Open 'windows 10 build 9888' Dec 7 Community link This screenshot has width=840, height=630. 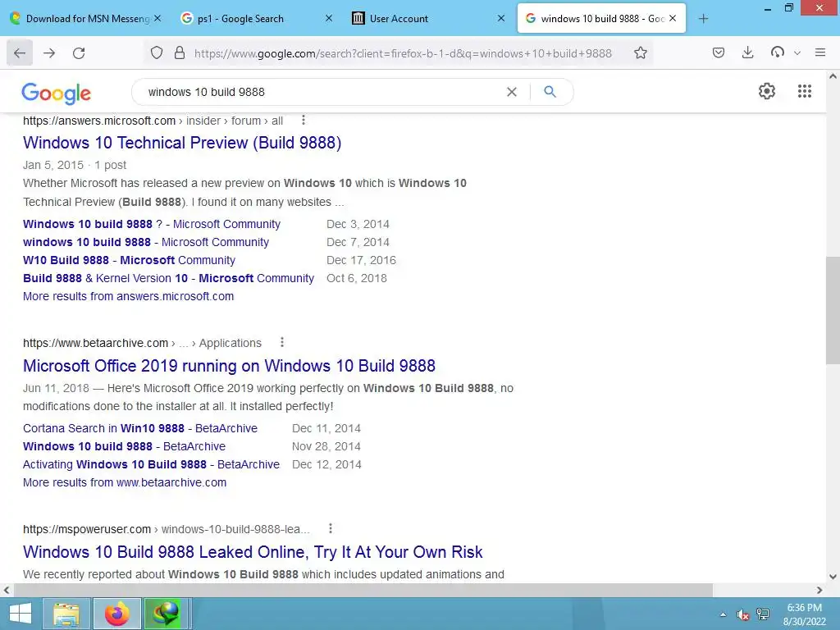pyautogui.click(x=146, y=242)
